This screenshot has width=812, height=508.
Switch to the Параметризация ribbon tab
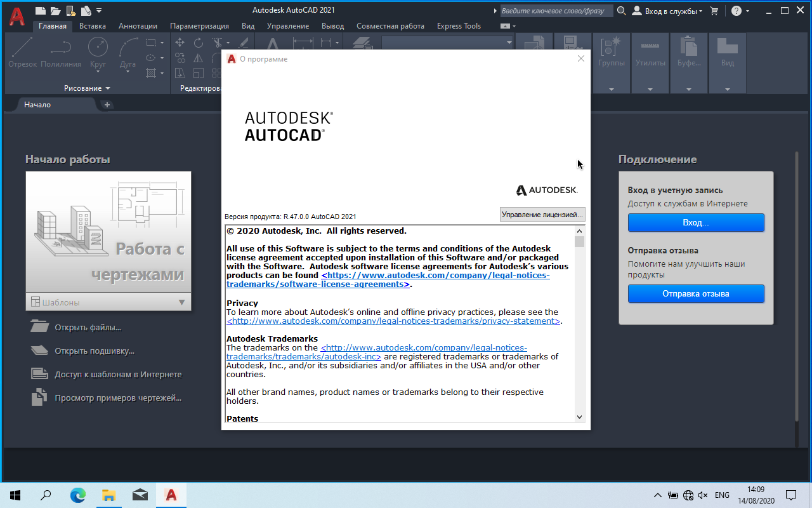(x=199, y=26)
